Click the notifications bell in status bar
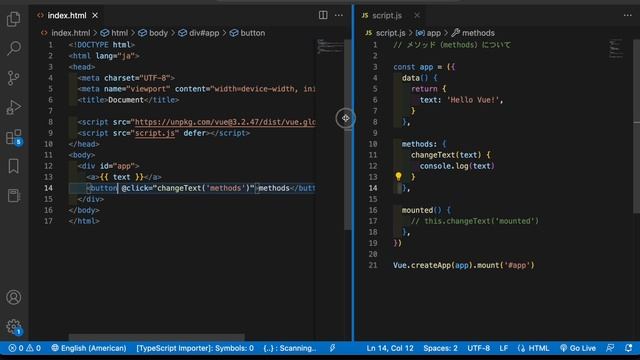The height and width of the screenshot is (360, 640). coord(628,348)
